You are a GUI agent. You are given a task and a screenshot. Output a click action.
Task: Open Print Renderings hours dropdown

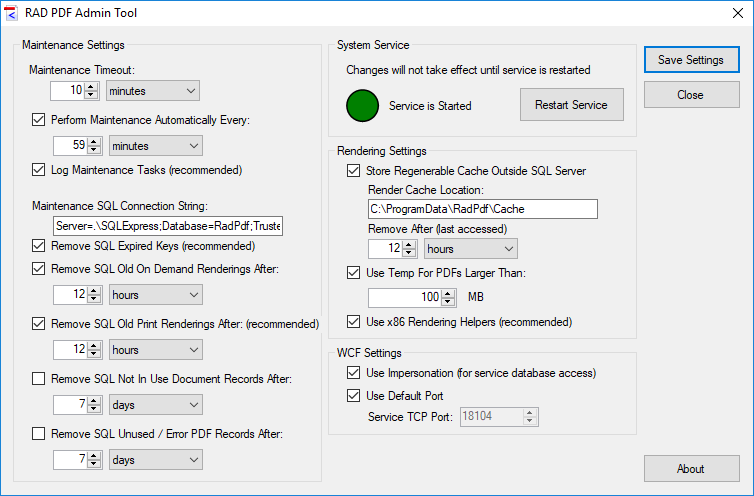[156, 350]
